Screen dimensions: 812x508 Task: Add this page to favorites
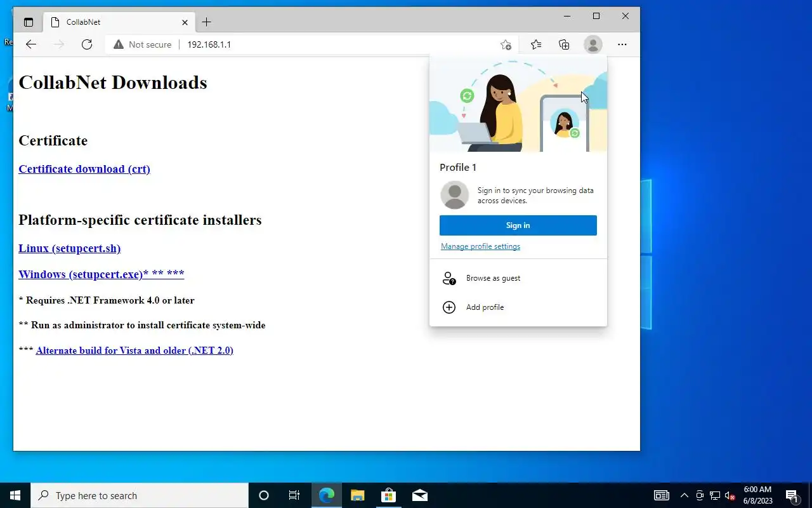[x=506, y=44]
